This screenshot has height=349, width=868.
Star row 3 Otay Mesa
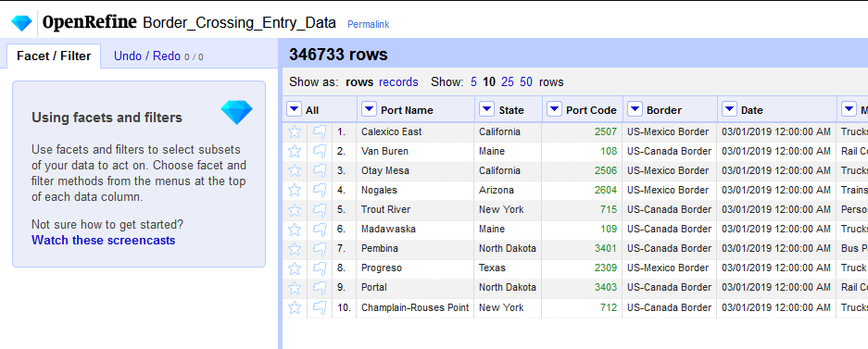pyautogui.click(x=296, y=170)
